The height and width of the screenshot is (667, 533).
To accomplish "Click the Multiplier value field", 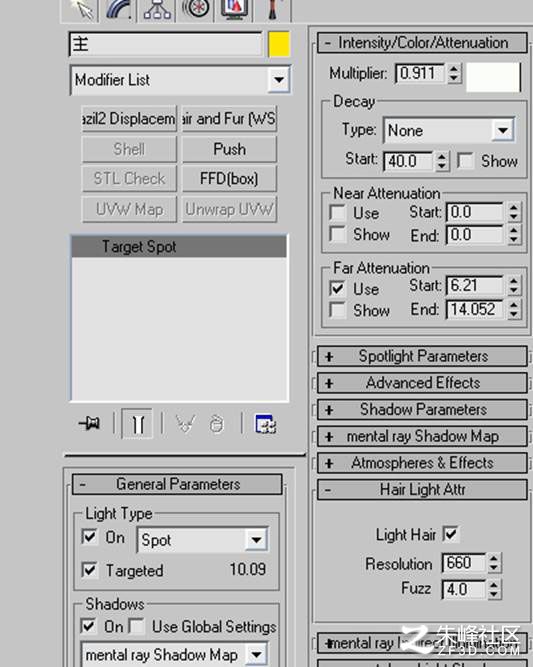I will [419, 73].
